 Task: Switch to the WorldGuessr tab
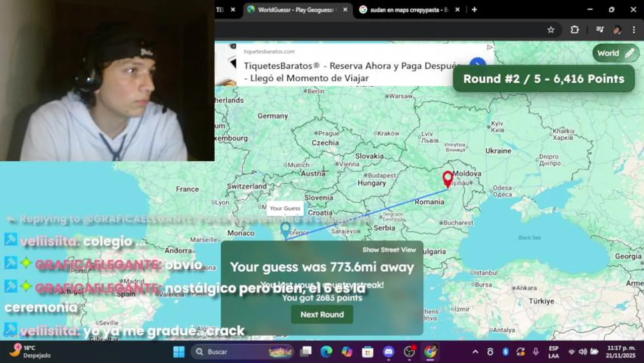295,10
